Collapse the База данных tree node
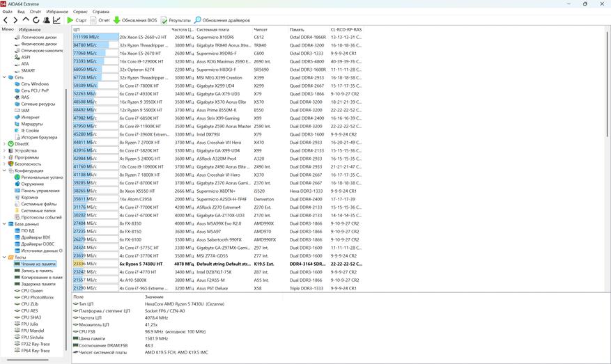611x364 pixels. coord(4,224)
